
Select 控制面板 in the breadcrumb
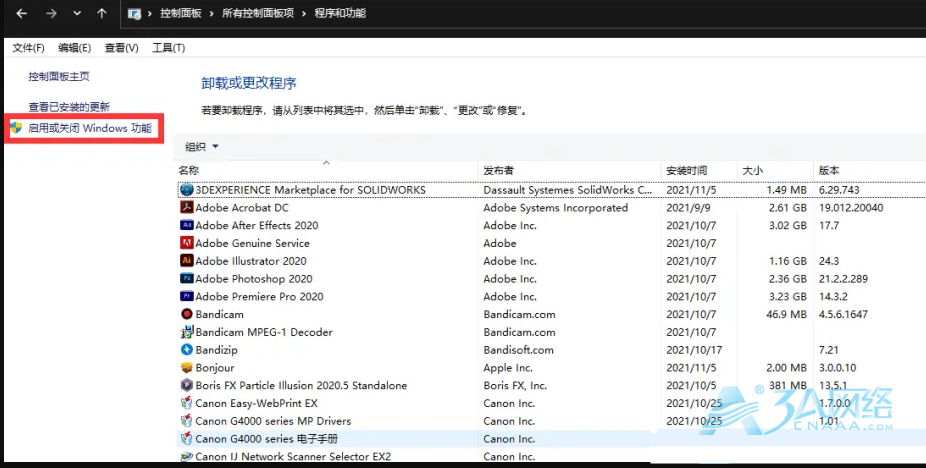181,13
